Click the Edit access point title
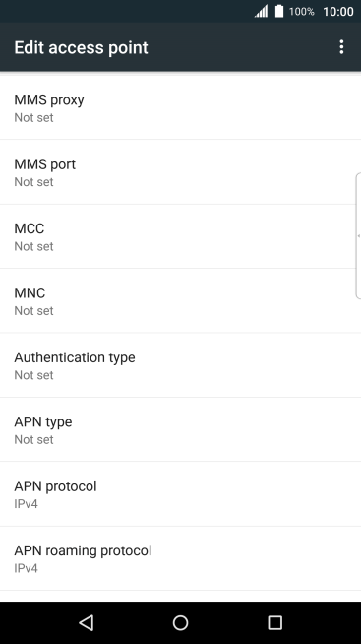361x644 pixels. 81,47
